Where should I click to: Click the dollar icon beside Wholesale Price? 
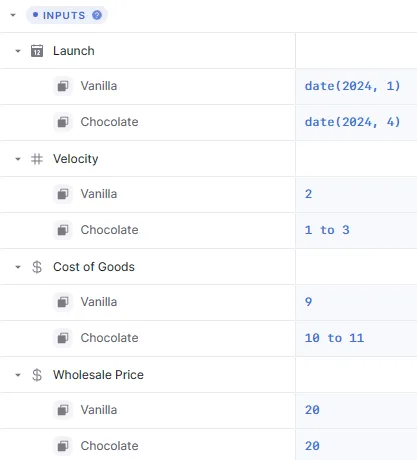tap(37, 375)
